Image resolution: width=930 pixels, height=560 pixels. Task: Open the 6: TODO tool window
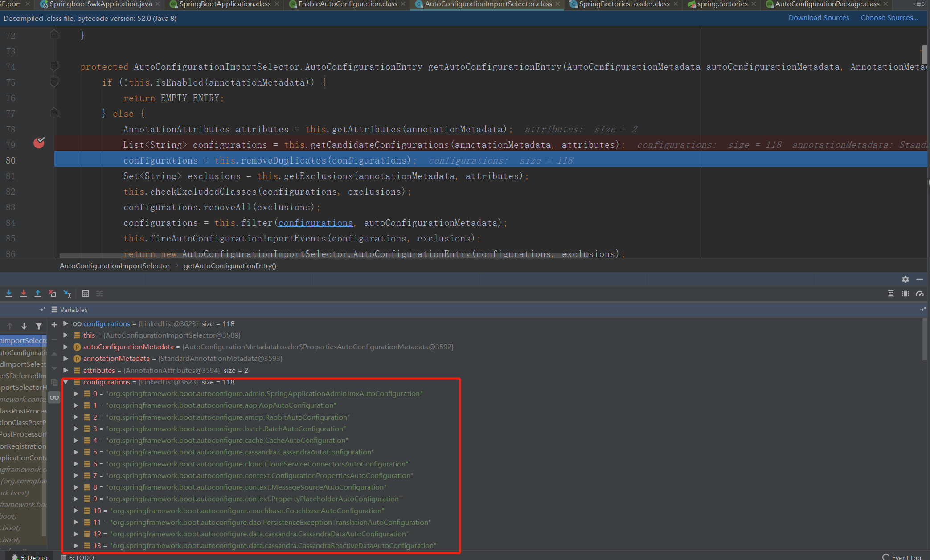pos(78,557)
